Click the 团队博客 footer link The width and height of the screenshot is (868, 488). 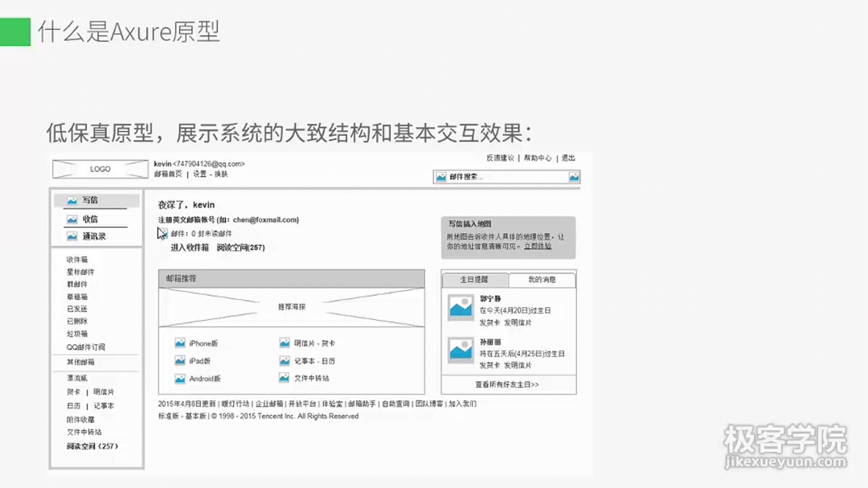coord(429,404)
